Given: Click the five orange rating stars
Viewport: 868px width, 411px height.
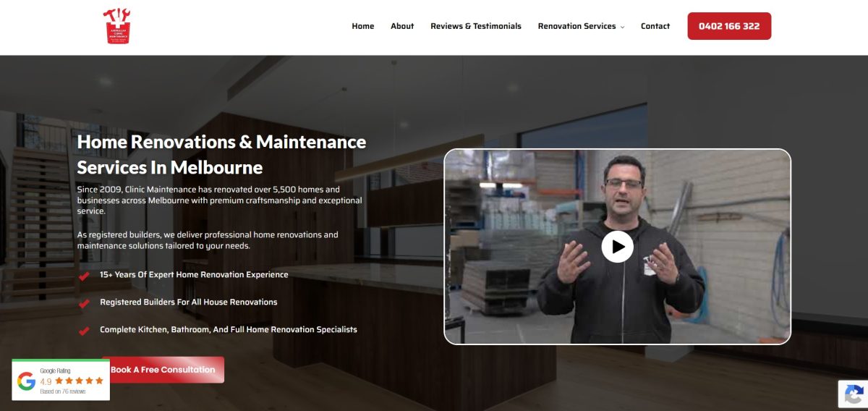Looking at the screenshot, I should click(80, 381).
